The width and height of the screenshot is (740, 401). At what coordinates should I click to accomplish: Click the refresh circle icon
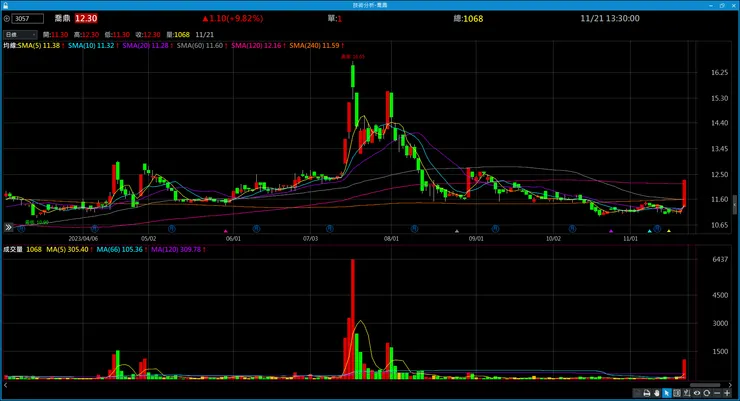(x=706, y=393)
